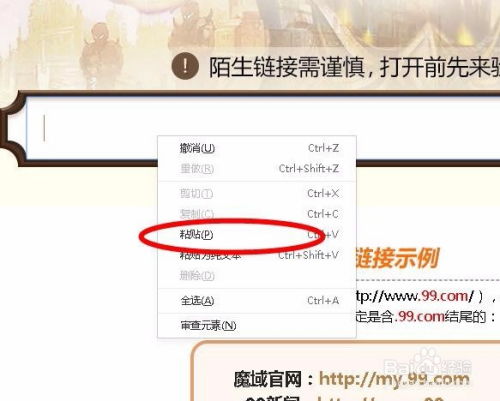This screenshot has width=500, height=401.
Task: Click the orange 链接示例 heading
Action: pos(397,258)
